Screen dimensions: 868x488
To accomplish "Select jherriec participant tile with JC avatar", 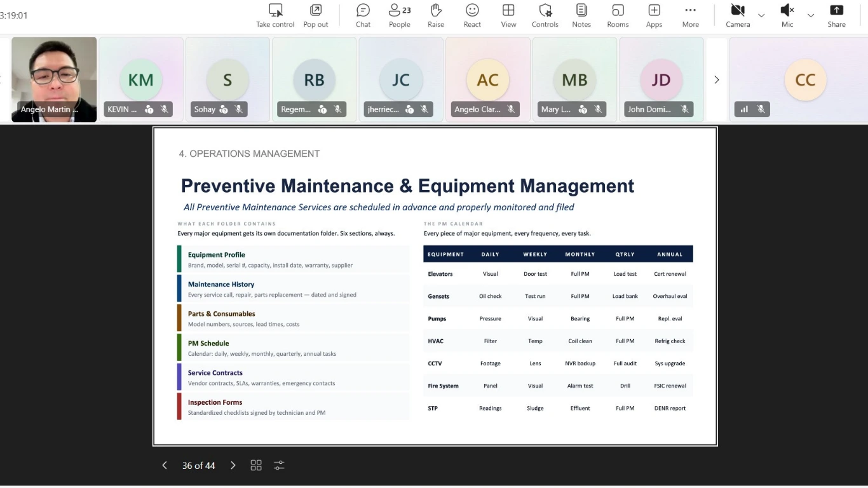I will point(401,79).
